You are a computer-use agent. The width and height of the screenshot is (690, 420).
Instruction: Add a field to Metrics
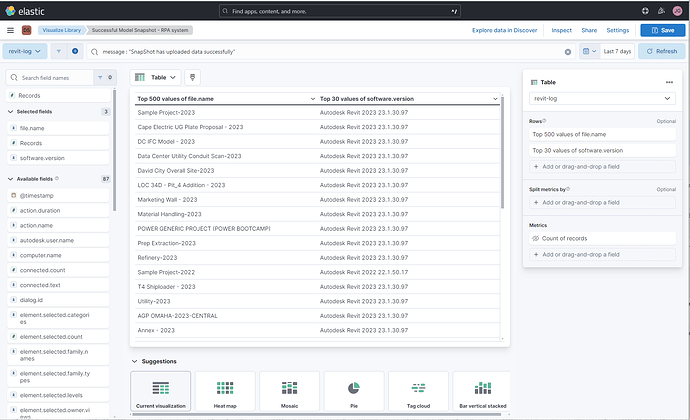tap(602, 254)
